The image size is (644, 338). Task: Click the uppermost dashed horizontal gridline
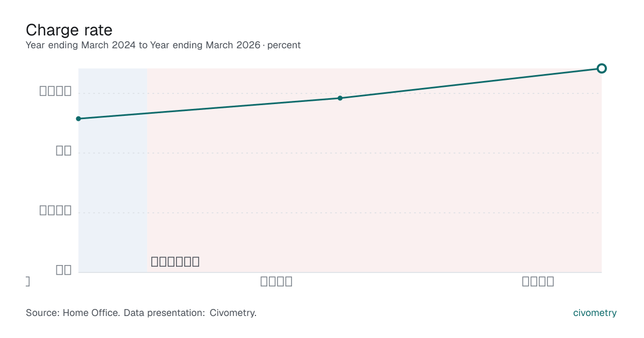pos(340,93)
